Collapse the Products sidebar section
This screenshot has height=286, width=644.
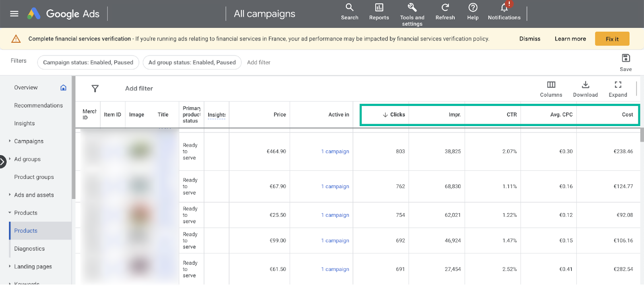pos(10,213)
